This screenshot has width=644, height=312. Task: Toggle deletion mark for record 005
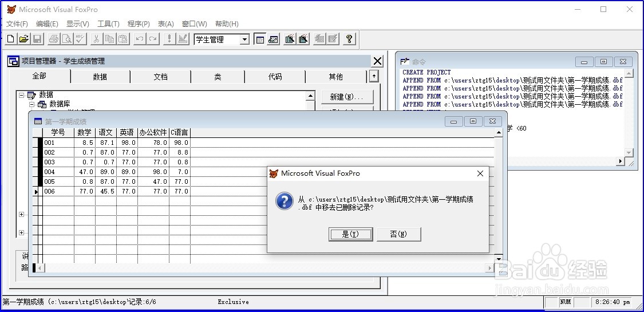click(x=40, y=182)
